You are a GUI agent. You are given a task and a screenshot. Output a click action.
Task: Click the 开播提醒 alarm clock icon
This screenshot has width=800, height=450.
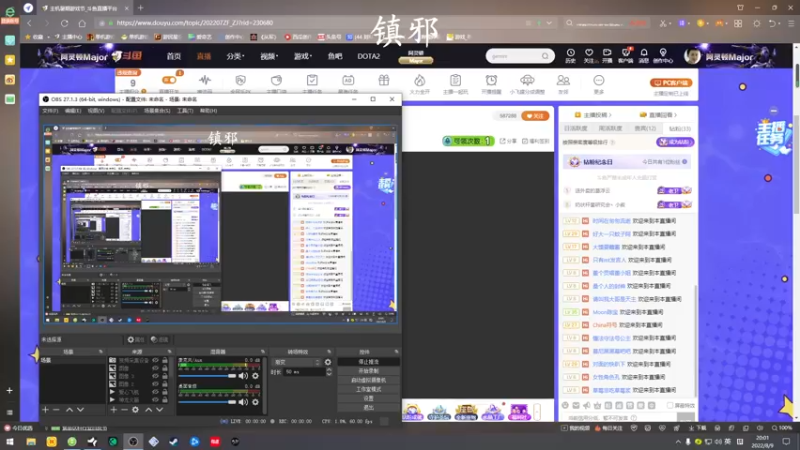click(x=491, y=81)
